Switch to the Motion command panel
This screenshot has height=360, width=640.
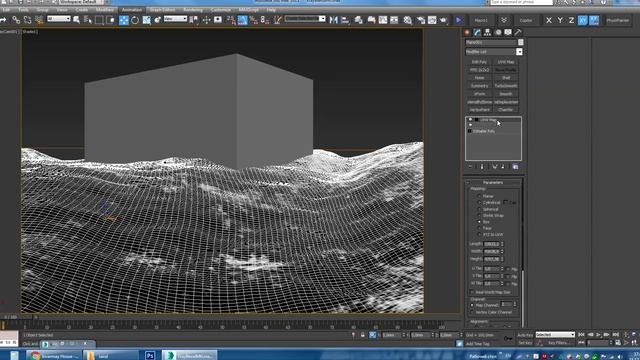[498, 32]
